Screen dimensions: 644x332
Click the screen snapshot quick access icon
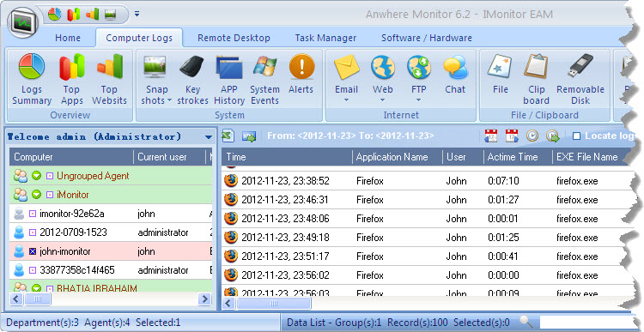tap(111, 15)
